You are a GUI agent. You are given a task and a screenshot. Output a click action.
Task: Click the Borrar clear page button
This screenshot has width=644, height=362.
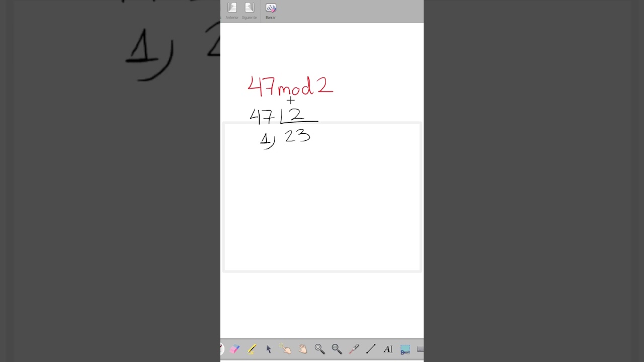[x=271, y=11]
